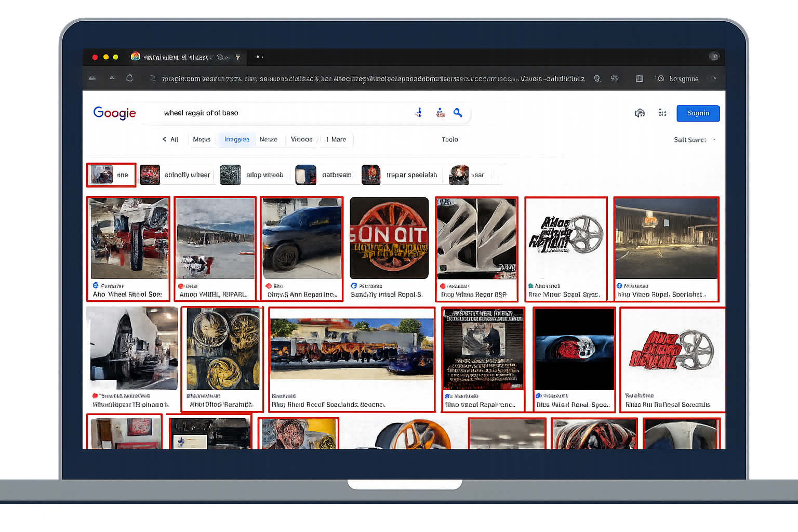Open the SafeSearch dropdown
Screen dimensions: 798x532
[695, 139]
